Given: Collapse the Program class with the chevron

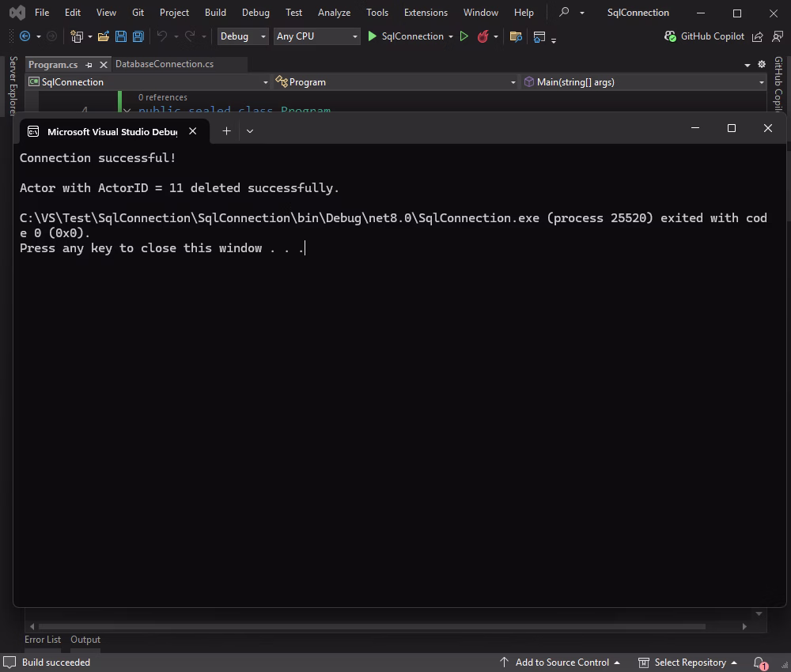Looking at the screenshot, I should tap(127, 111).
